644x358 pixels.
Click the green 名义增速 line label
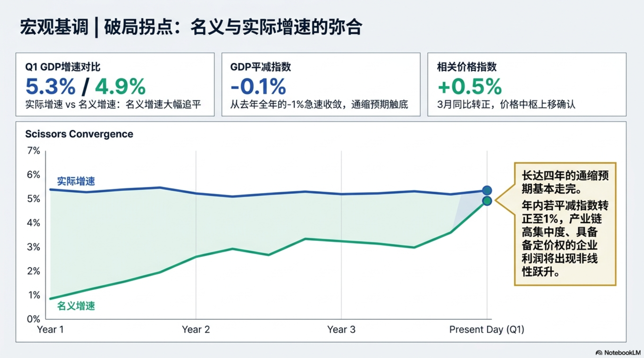click(x=76, y=306)
